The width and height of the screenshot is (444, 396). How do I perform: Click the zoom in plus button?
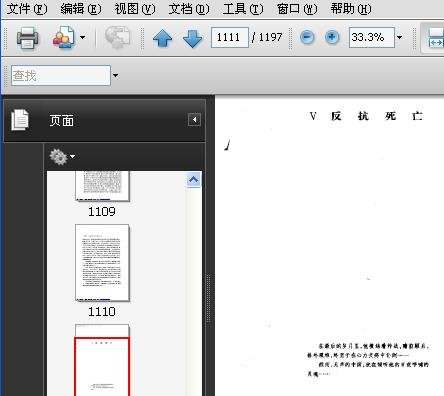[x=332, y=37]
